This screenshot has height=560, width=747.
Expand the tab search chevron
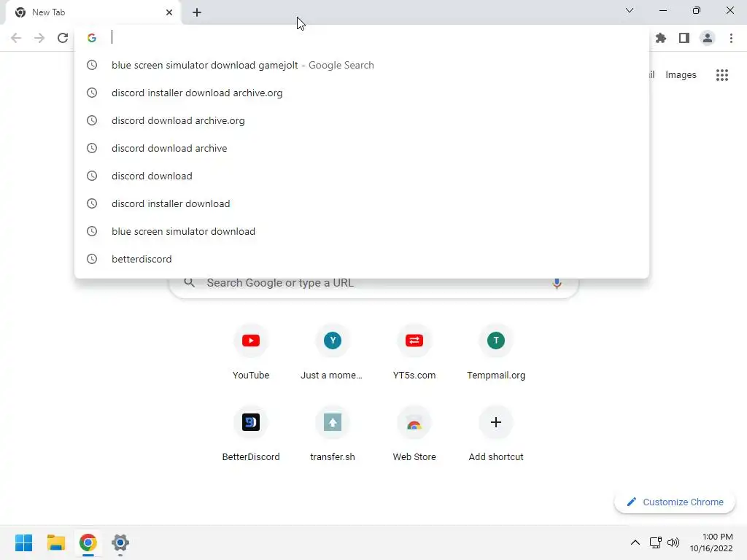[630, 10]
